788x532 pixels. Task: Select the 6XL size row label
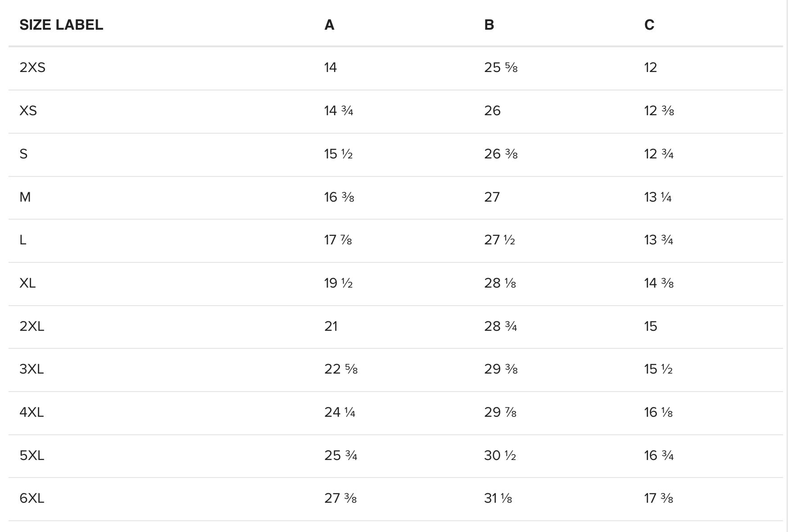(x=32, y=498)
